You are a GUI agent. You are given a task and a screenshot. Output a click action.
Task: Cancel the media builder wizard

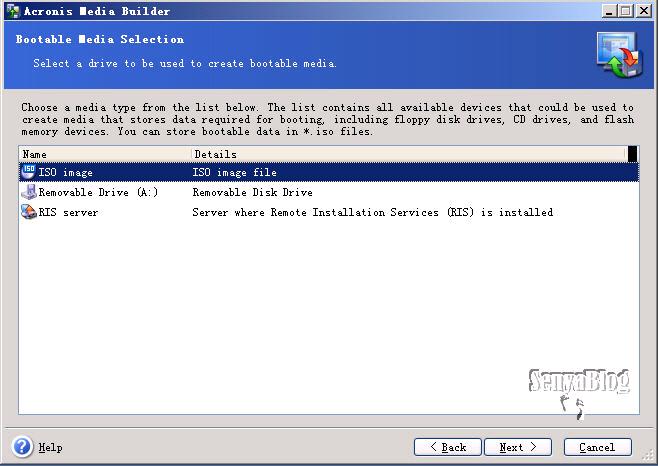point(598,447)
